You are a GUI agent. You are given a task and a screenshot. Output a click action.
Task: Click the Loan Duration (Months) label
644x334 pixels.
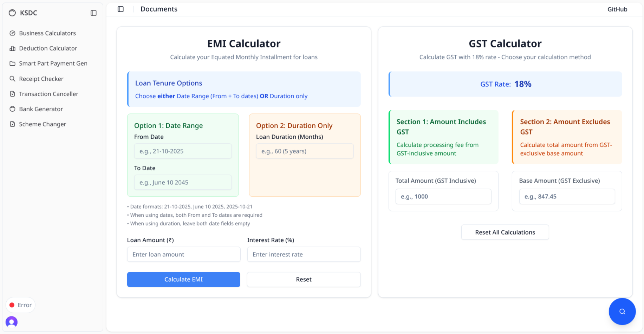tap(290, 137)
